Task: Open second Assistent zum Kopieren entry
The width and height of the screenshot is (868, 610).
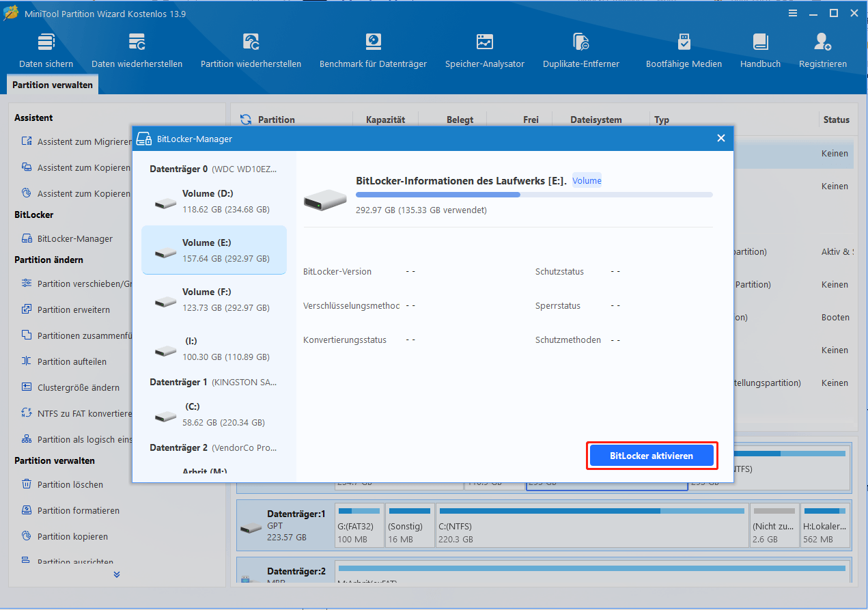Action: [x=76, y=193]
